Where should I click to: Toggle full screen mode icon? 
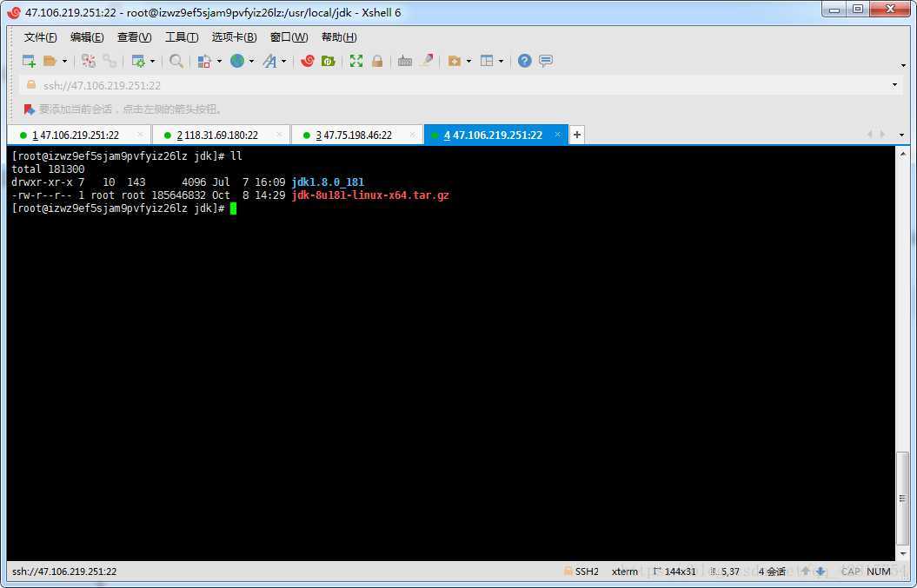[x=356, y=61]
